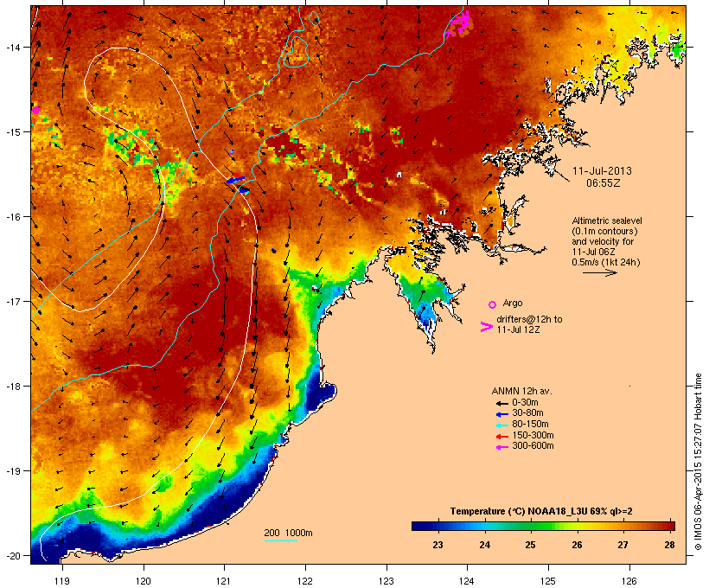Image resolution: width=709 pixels, height=588 pixels.
Task: Click the Argo float marker near 14.7°S
Action: click(35, 110)
